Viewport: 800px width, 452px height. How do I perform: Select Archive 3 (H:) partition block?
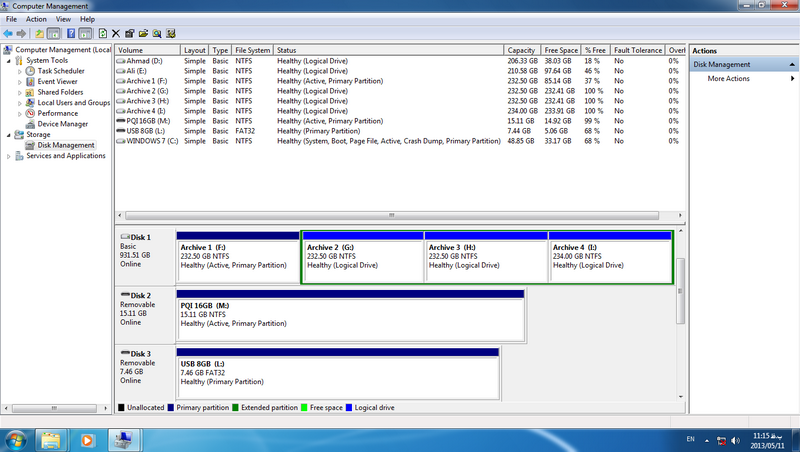click(x=486, y=257)
